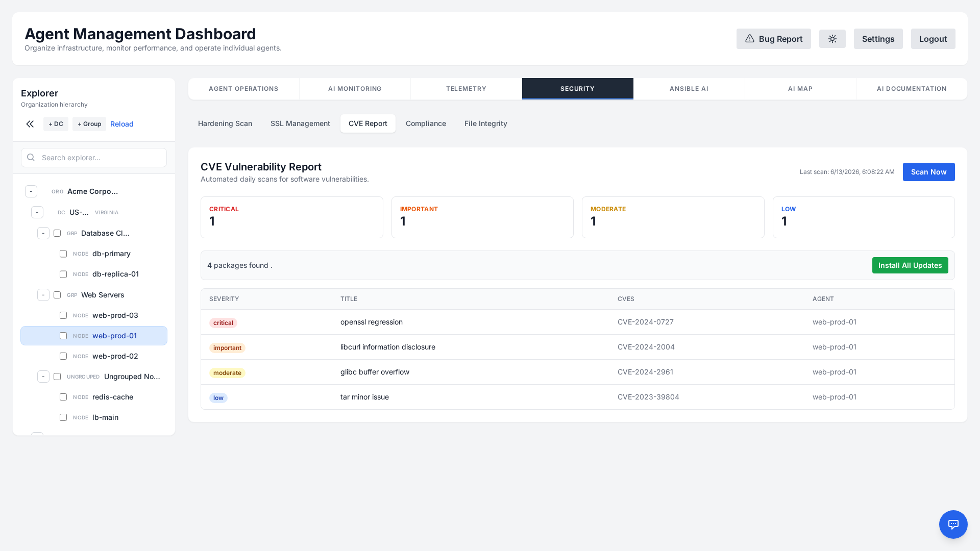Click the Important count card
Screen dimensions: 980x551
[482, 217]
